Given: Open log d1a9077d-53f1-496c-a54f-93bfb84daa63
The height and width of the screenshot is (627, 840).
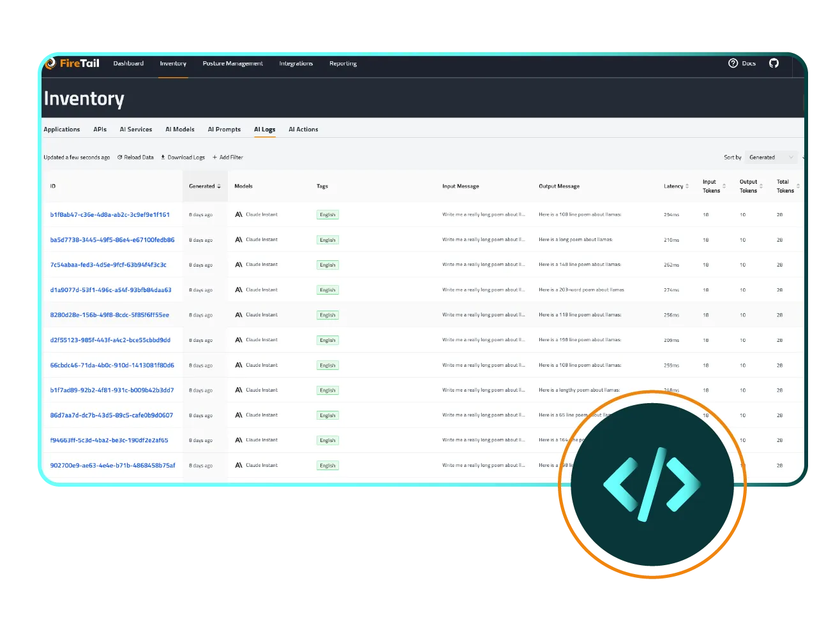Looking at the screenshot, I should [111, 290].
